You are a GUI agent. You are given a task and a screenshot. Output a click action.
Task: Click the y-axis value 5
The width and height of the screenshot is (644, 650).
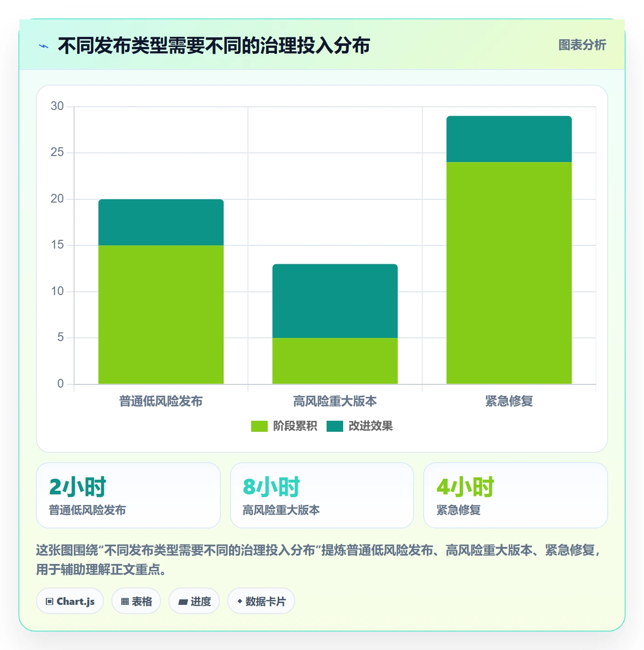coord(61,337)
